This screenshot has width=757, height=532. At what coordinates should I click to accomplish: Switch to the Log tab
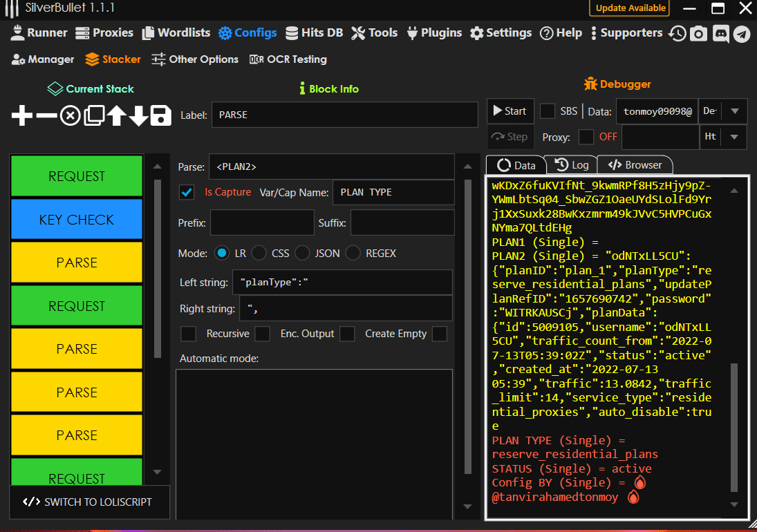(x=572, y=165)
